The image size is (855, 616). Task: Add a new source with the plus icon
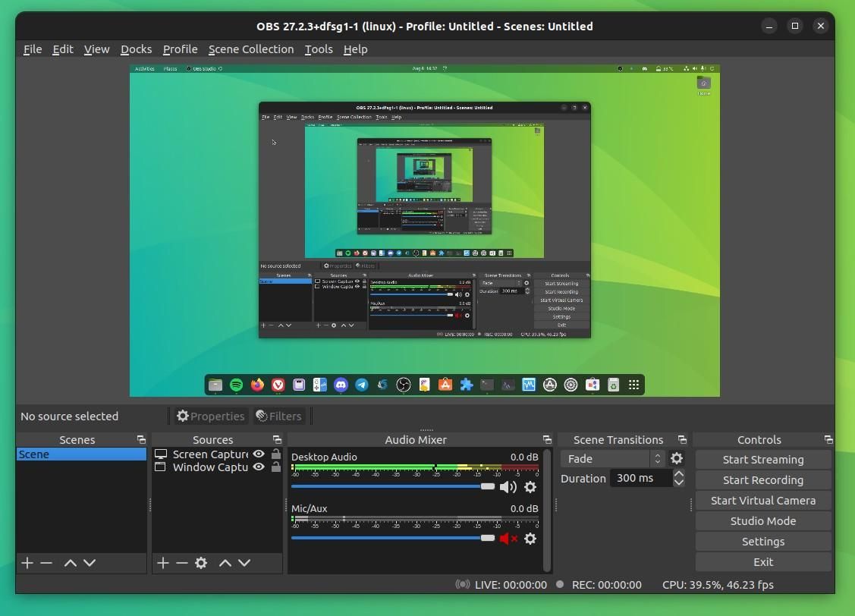162,563
